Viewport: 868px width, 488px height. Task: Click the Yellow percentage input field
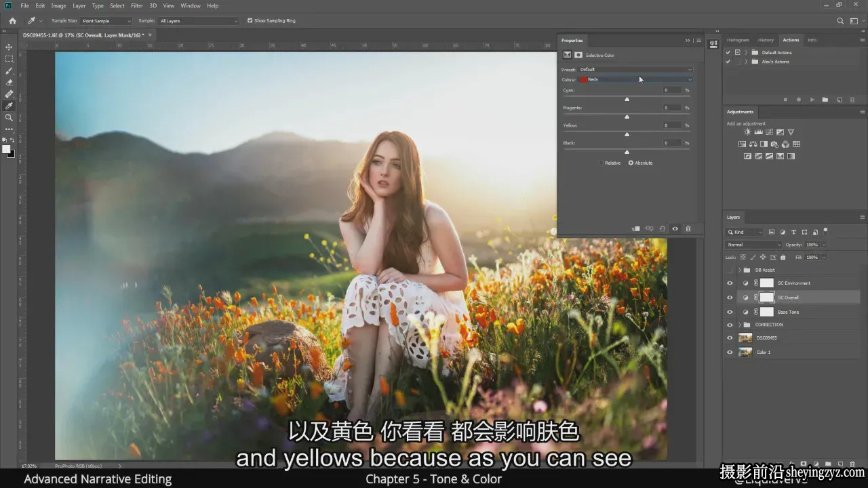pos(672,125)
